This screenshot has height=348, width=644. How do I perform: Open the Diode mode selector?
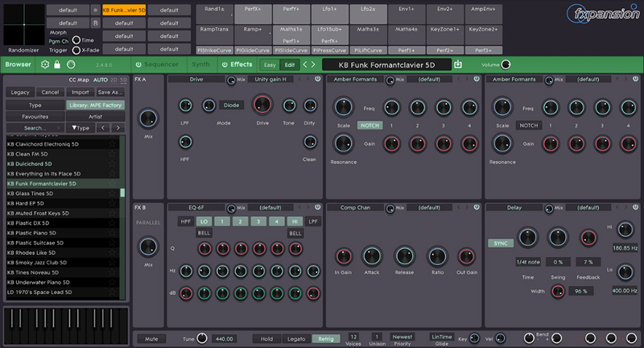tap(231, 105)
